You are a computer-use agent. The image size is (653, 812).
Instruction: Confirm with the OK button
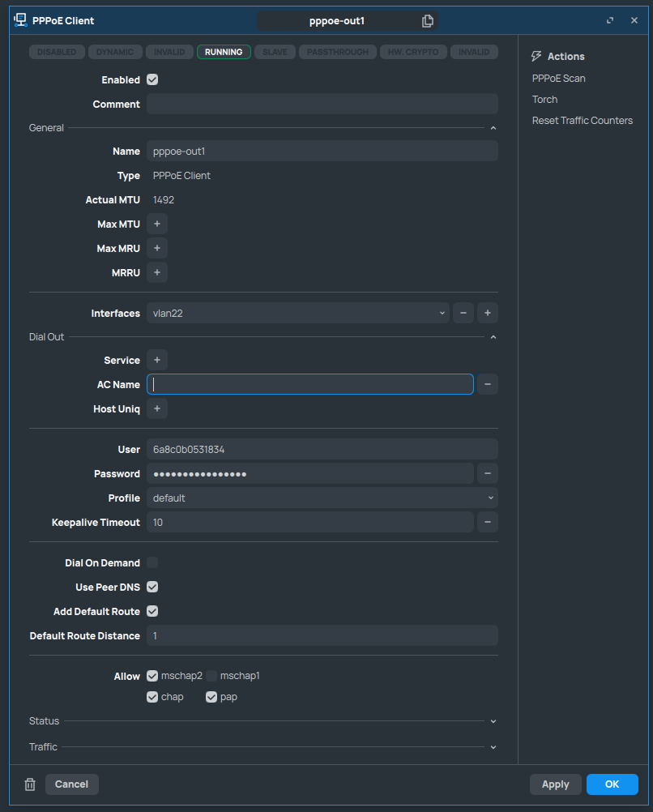pos(612,784)
